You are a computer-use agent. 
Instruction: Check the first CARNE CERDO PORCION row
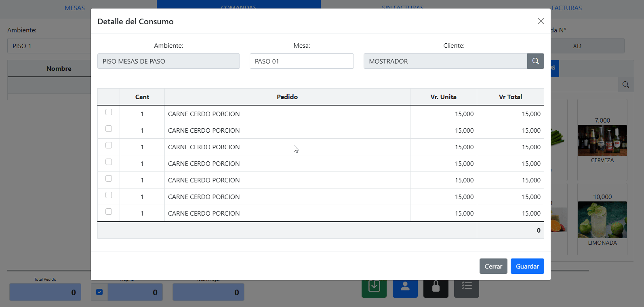pos(109,112)
